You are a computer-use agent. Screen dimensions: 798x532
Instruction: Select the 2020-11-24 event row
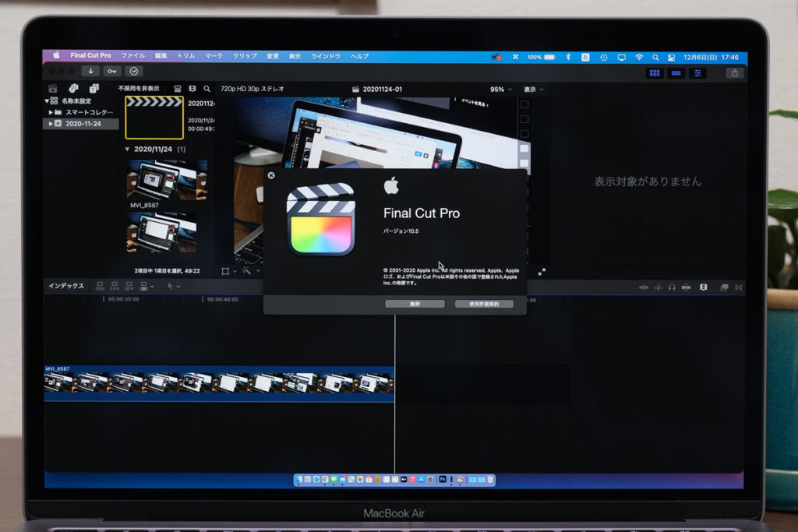[x=81, y=124]
